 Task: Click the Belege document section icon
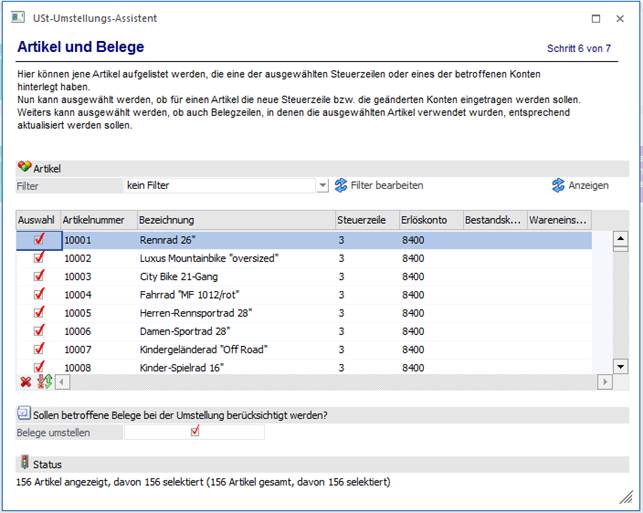point(24,413)
